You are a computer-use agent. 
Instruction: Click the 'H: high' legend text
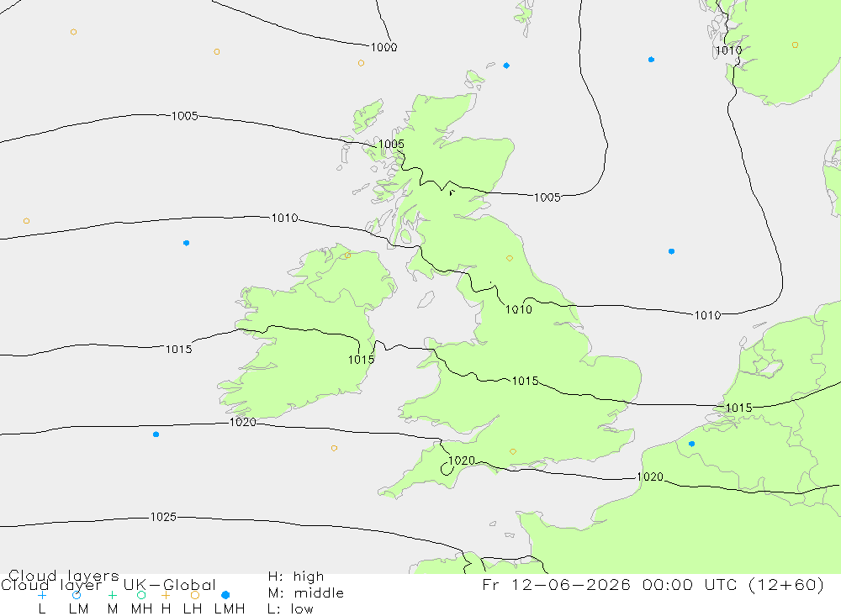click(295, 577)
